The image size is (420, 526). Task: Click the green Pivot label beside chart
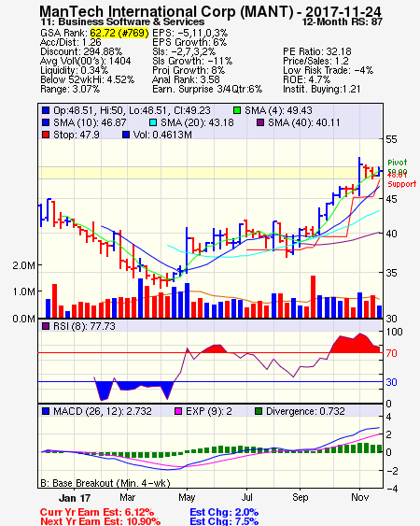[x=398, y=163]
